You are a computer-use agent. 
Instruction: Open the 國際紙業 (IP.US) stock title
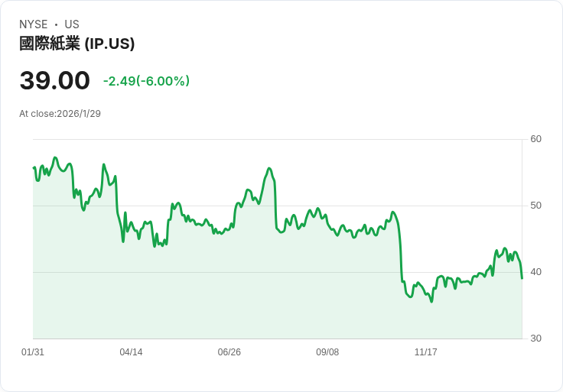pos(76,44)
